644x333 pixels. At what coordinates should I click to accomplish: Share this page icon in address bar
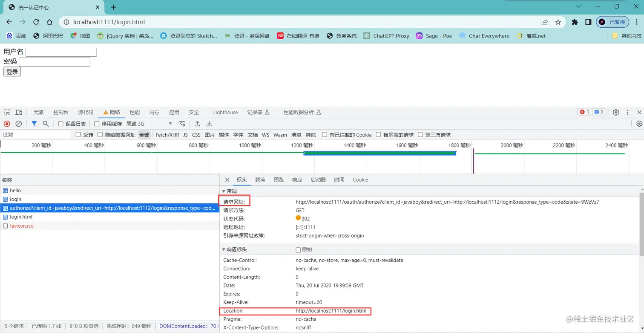click(x=545, y=22)
